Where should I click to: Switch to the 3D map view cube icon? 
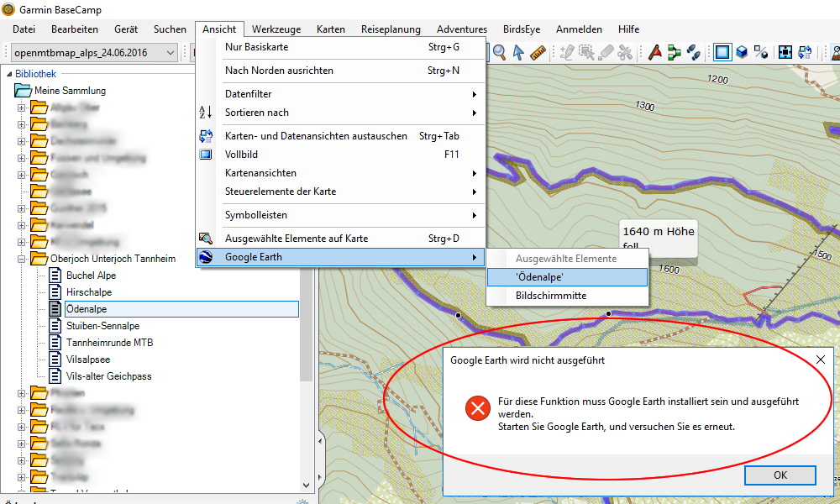pyautogui.click(x=742, y=53)
